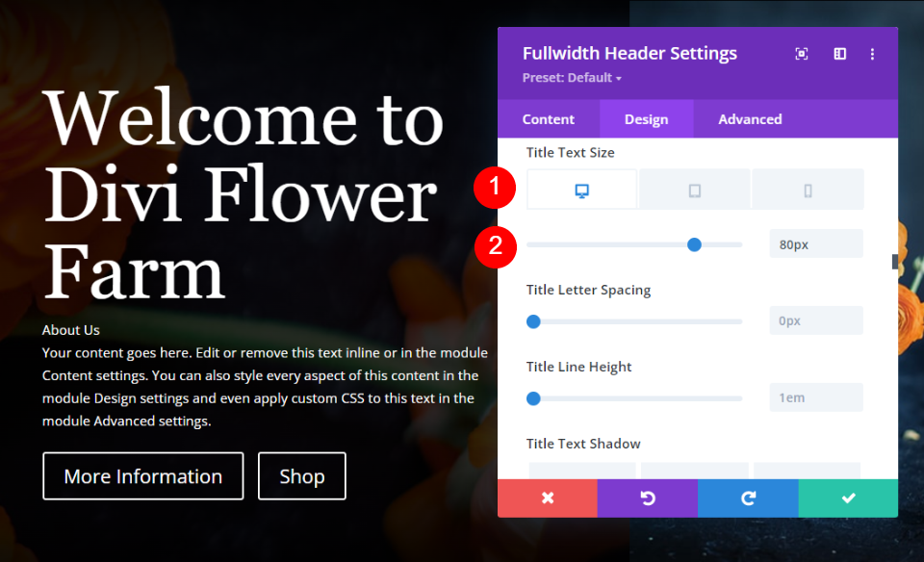Click the Title Line Height label
This screenshot has height=562, width=924.
pyautogui.click(x=578, y=367)
